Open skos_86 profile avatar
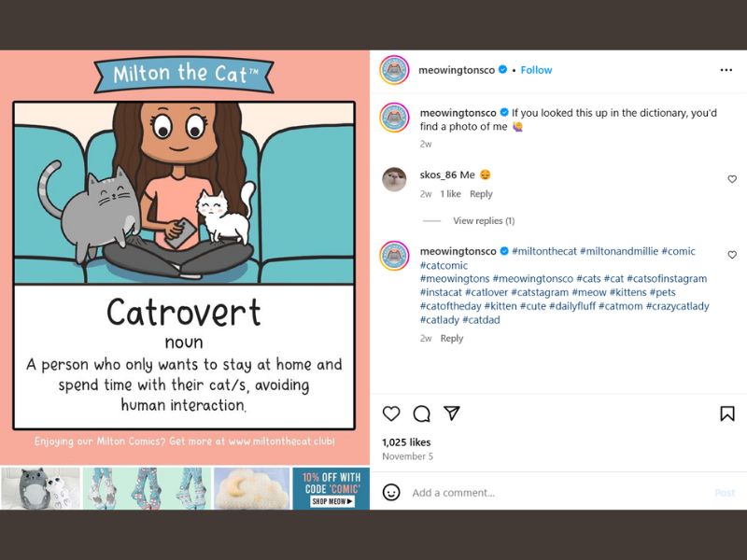This screenshot has width=747, height=560. [394, 179]
